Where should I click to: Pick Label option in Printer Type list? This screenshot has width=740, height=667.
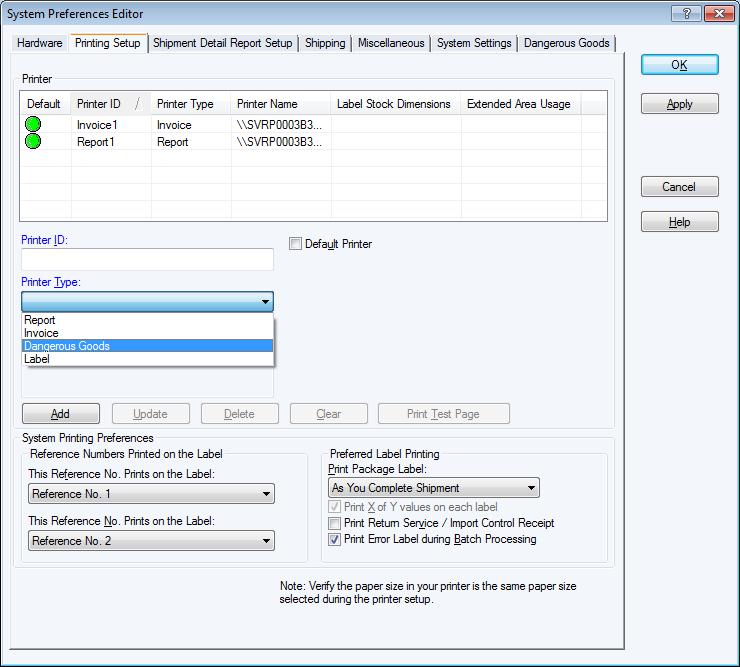click(x=147, y=359)
